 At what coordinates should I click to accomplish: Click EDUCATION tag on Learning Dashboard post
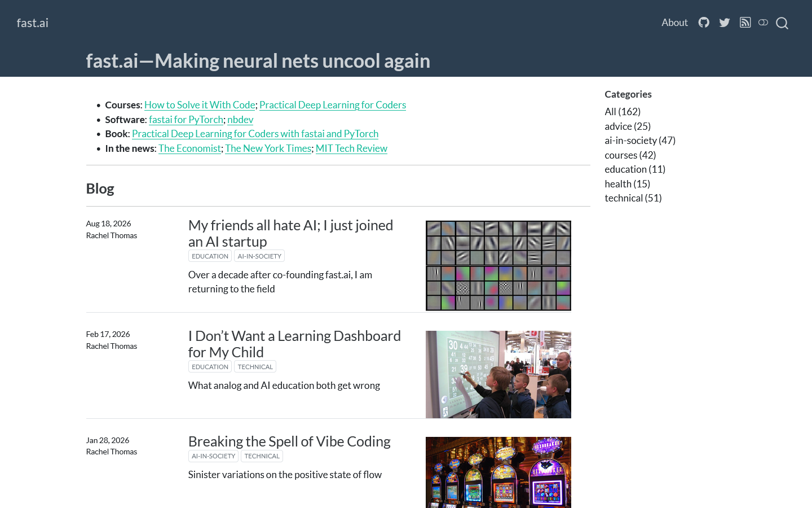click(210, 367)
